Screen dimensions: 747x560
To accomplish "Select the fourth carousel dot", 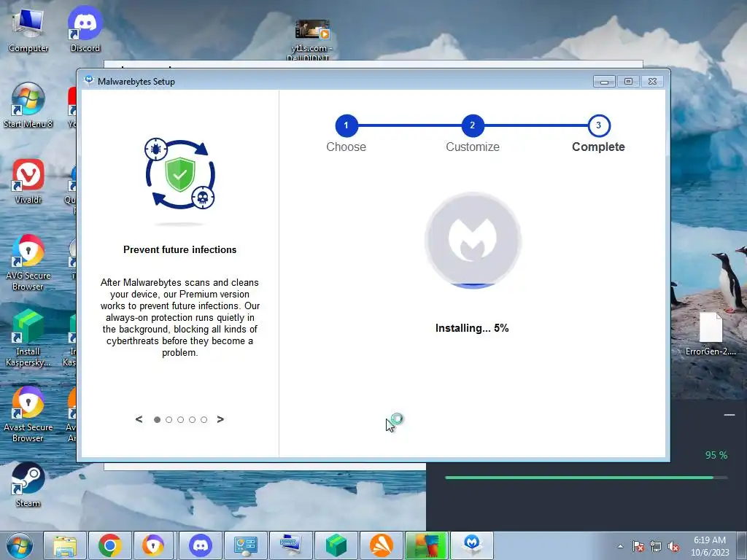I will coord(192,419).
